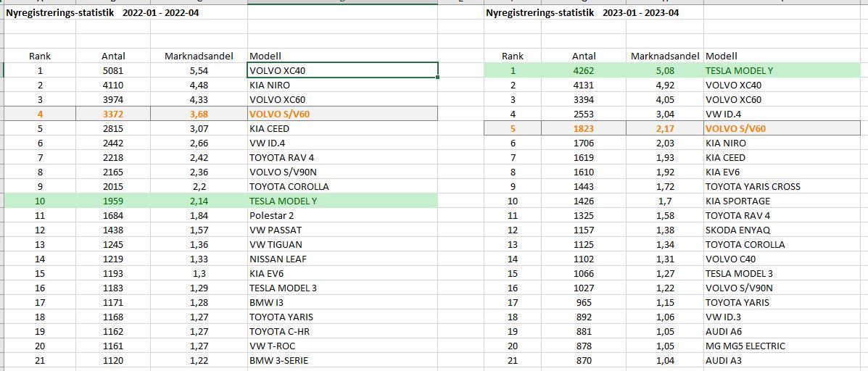The height and width of the screenshot is (371, 868).
Task: Click the KIA CEED cell in 2022 table
Action: coord(343,129)
